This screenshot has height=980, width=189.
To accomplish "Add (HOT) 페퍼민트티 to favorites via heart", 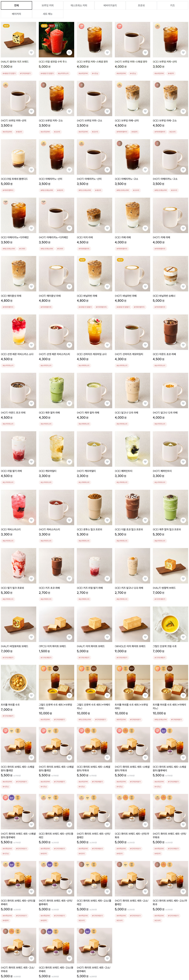I will pos(183,462).
